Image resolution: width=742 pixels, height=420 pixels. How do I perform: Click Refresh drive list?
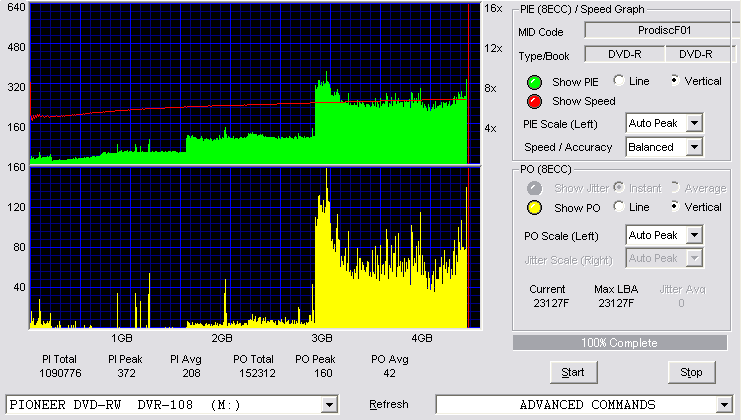point(389,404)
